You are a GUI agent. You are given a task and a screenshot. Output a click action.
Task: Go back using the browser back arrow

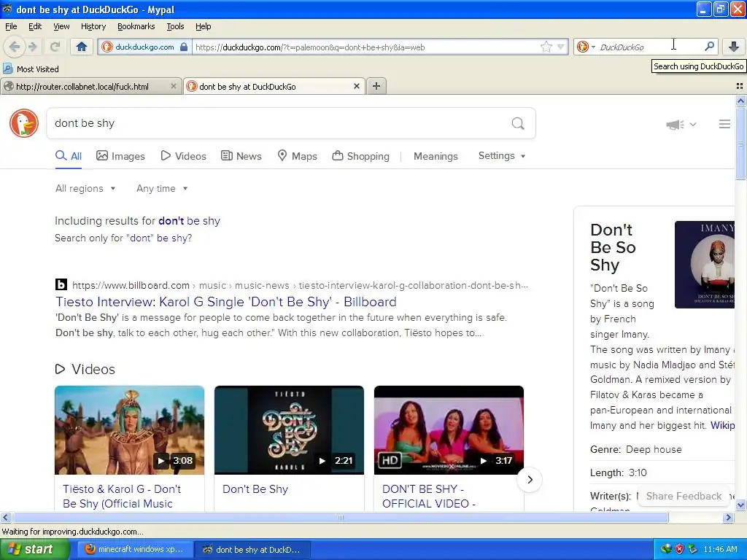pyautogui.click(x=15, y=47)
